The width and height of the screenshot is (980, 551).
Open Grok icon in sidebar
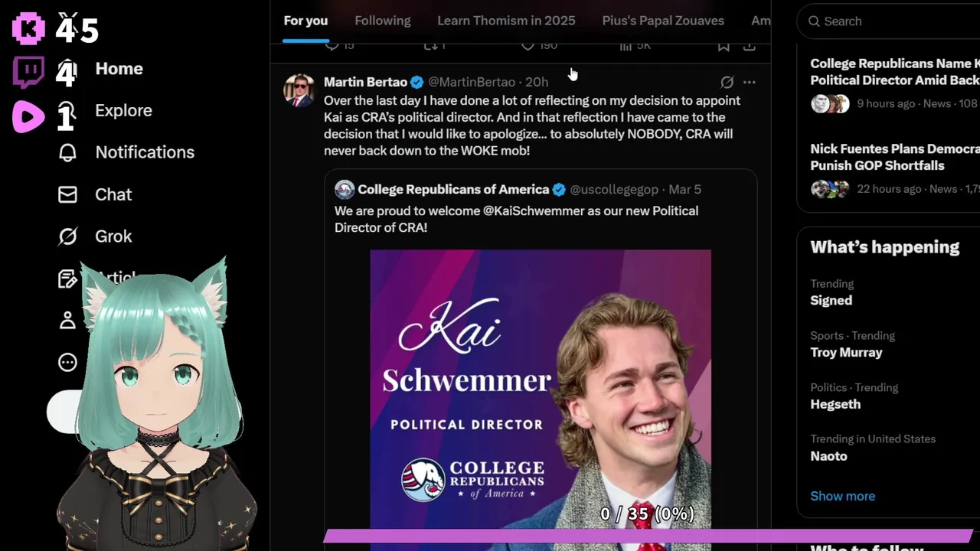click(x=67, y=236)
